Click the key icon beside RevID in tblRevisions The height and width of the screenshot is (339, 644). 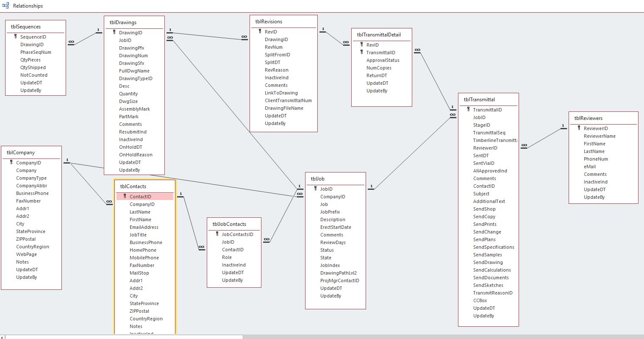point(260,32)
